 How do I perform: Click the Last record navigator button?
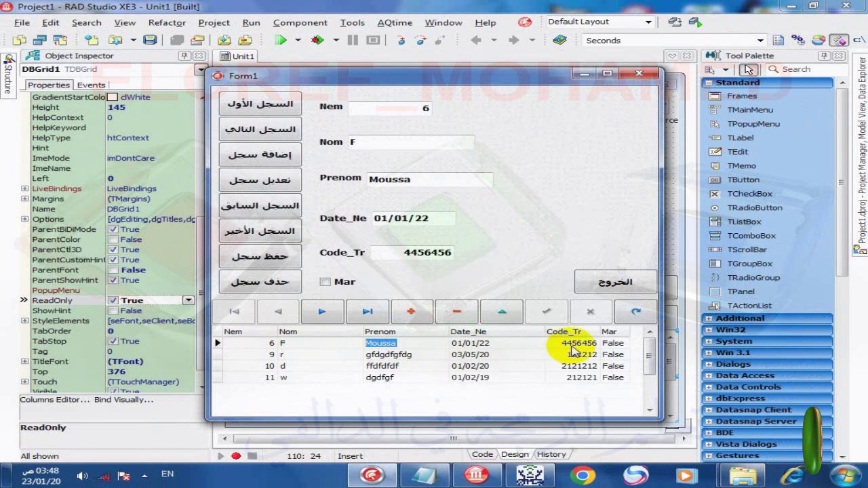pyautogui.click(x=367, y=311)
